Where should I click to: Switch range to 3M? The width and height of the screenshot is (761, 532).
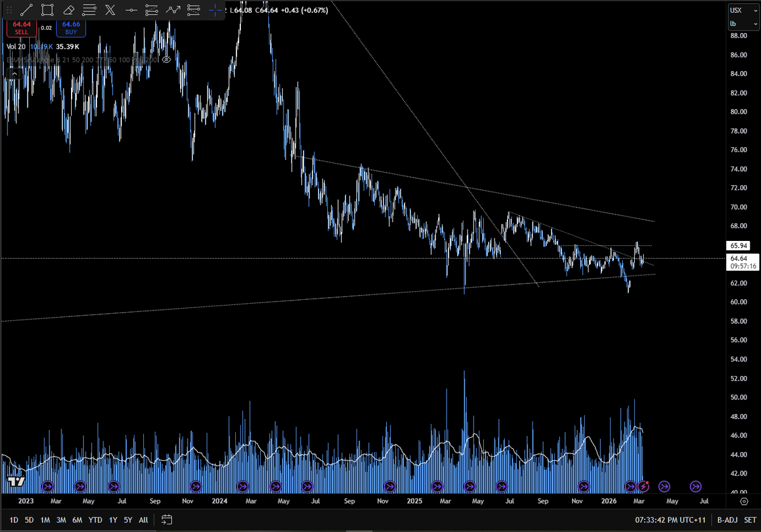61,520
